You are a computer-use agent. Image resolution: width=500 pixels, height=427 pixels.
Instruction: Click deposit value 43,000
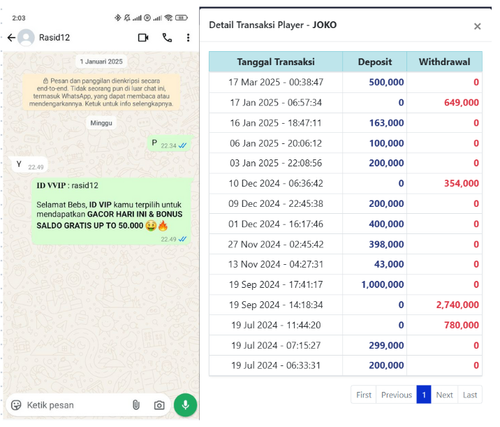tap(389, 264)
